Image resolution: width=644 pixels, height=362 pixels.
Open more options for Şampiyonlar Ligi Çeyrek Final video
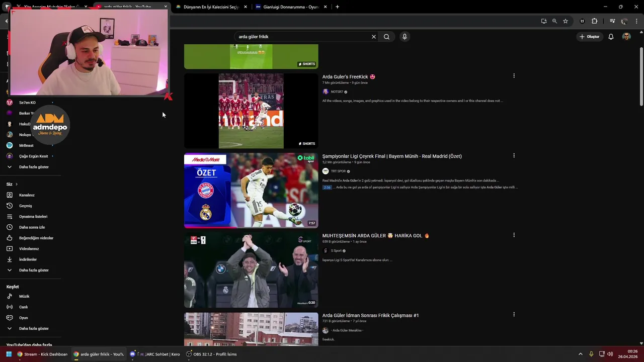[514, 155]
